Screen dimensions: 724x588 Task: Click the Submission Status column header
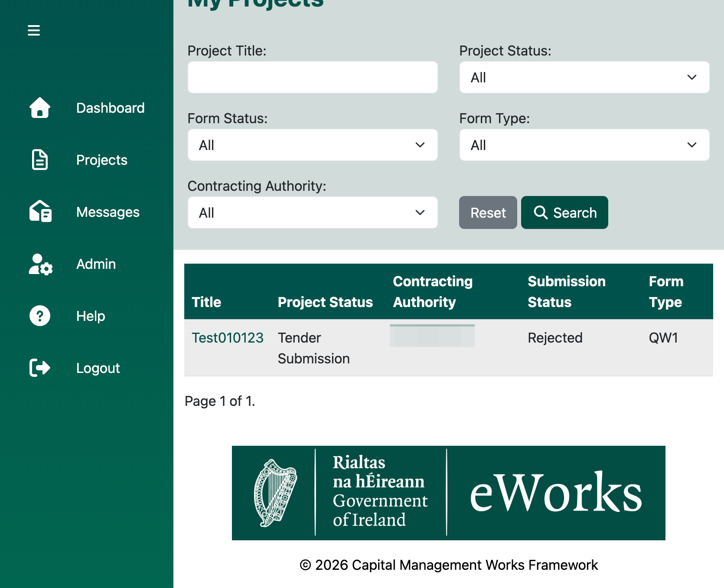pos(567,291)
